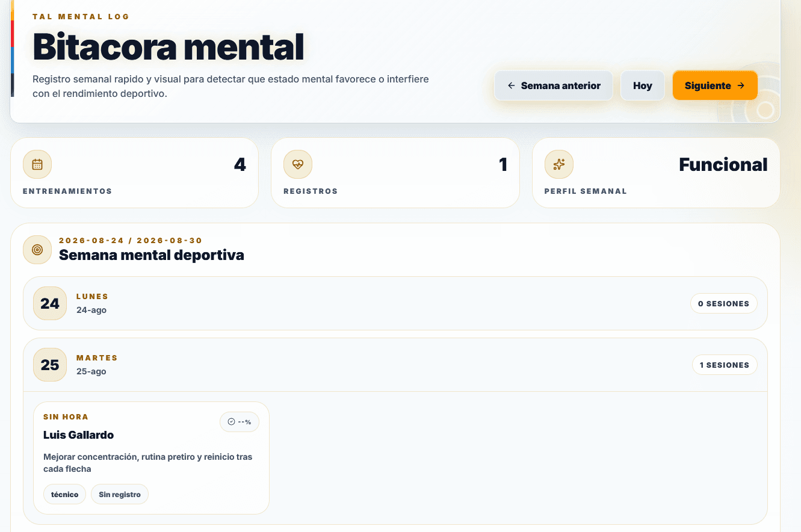Image resolution: width=801 pixels, height=532 pixels.
Task: Click the Registros count 1
Action: point(503,164)
